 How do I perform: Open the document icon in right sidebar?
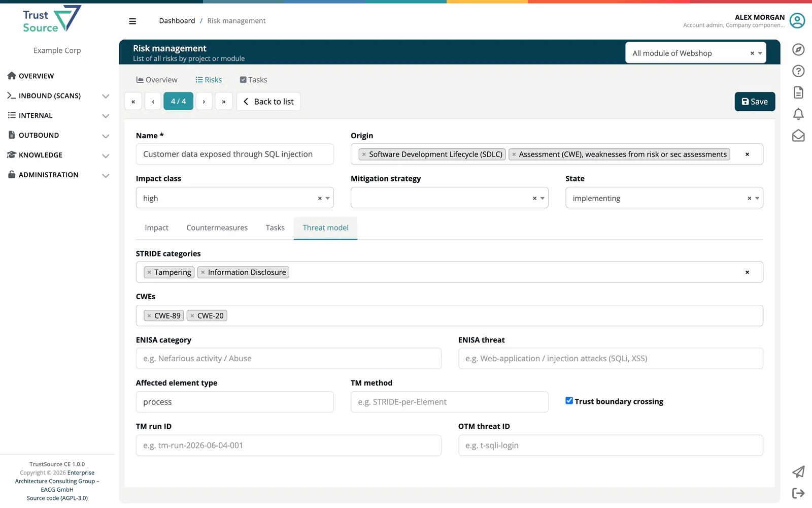pyautogui.click(x=798, y=92)
